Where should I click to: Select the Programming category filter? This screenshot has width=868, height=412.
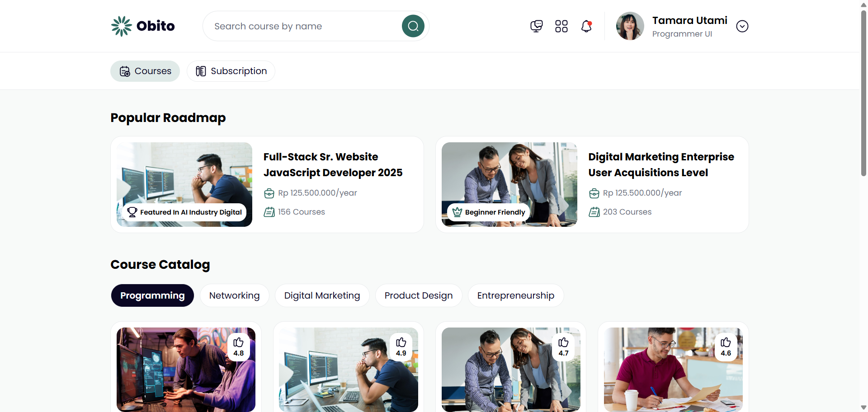(152, 295)
